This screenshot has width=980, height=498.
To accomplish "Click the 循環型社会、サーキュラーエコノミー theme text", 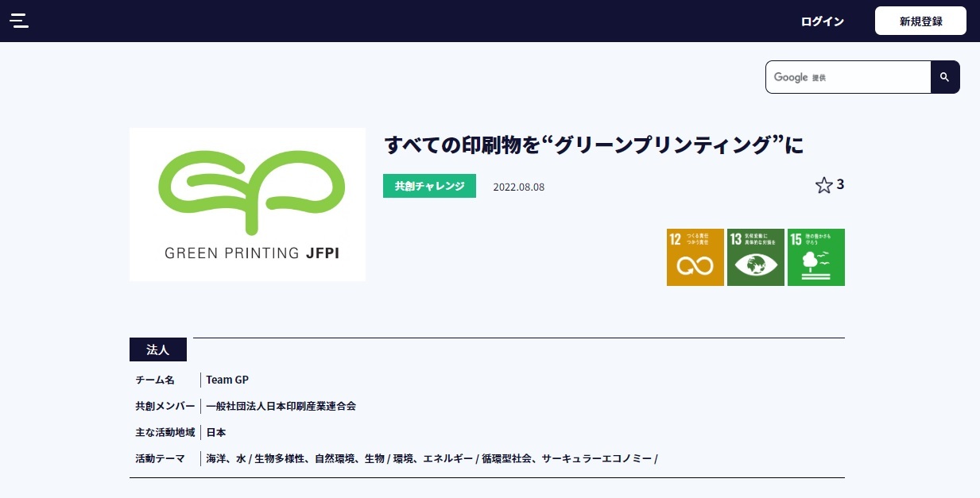I will (566, 458).
